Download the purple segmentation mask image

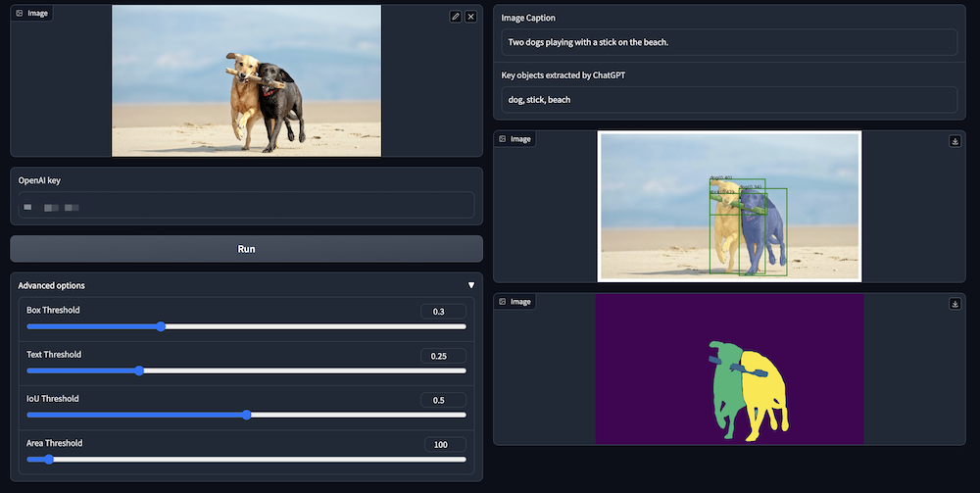[955, 304]
